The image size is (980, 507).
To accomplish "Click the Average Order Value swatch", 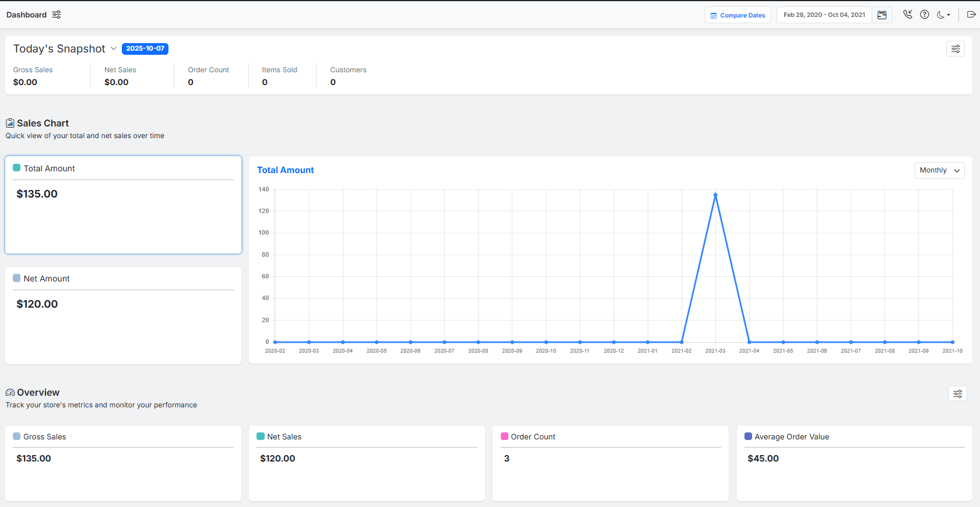I will [748, 436].
